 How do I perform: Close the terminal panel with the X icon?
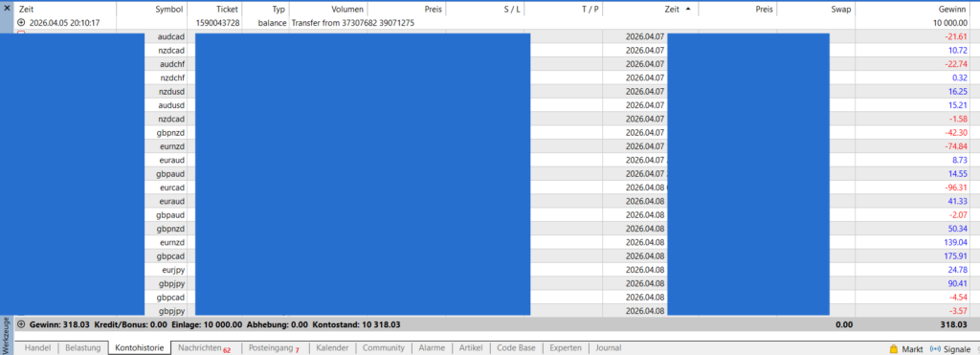coord(7,9)
